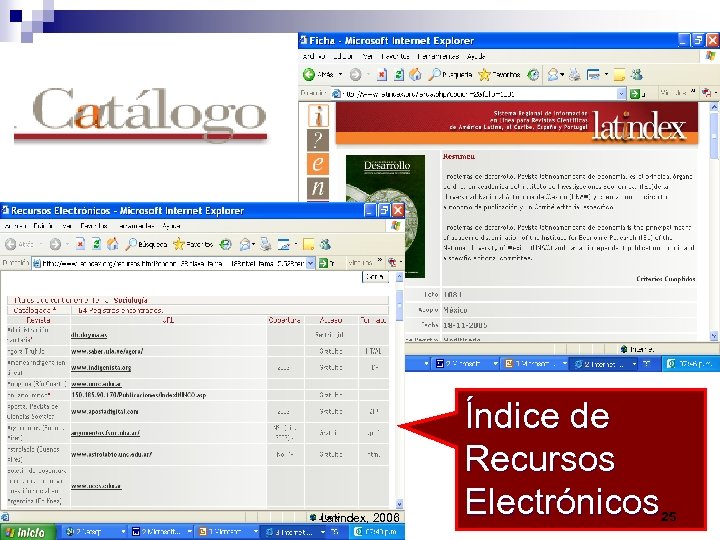This screenshot has height=540, width=720.
Task: Open Herramientas menu in Ficha window
Action: (x=438, y=56)
